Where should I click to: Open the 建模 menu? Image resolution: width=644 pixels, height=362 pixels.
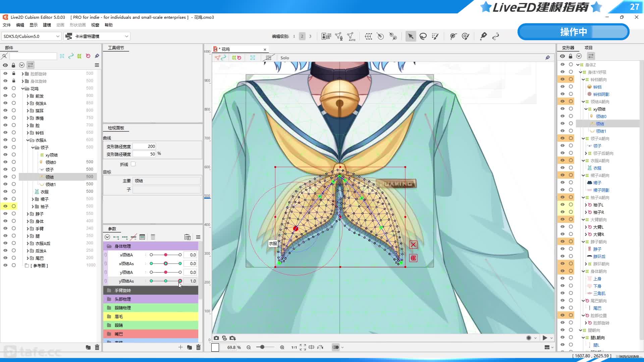47,25
